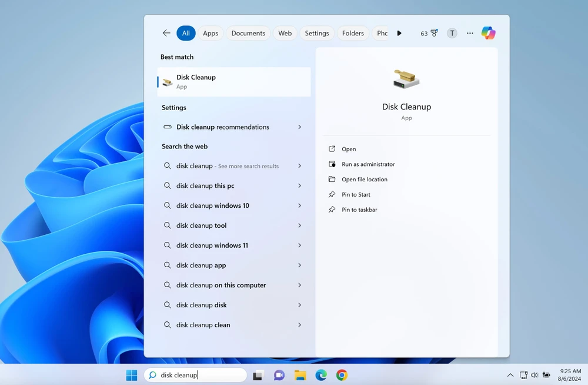The image size is (588, 385).
Task: Click Open file location for Disk Cleanup
Action: click(364, 179)
